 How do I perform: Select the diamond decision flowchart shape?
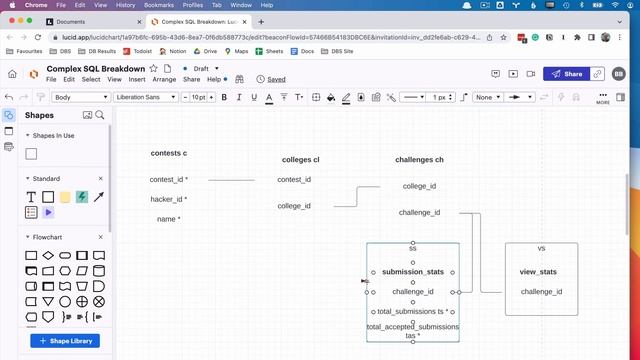[48, 256]
